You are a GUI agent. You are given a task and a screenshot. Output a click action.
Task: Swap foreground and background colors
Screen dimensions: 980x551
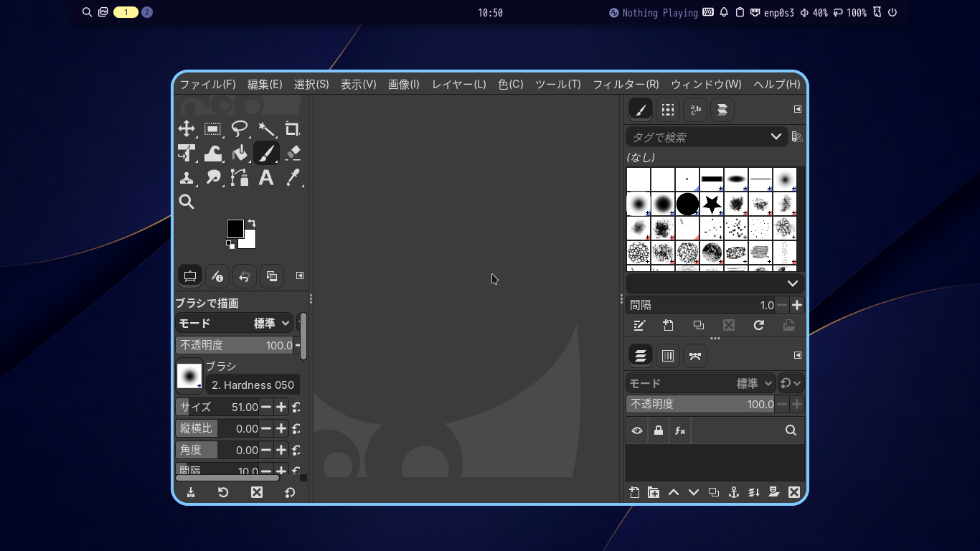(252, 223)
